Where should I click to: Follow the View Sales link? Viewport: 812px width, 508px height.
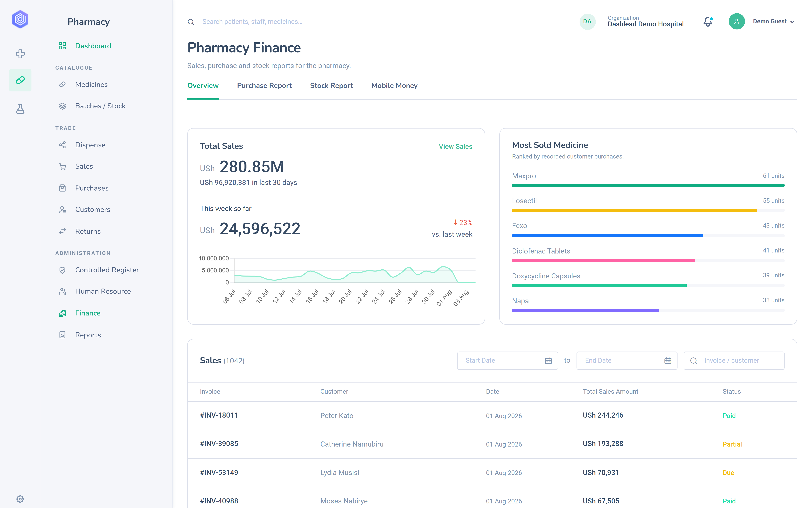455,146
